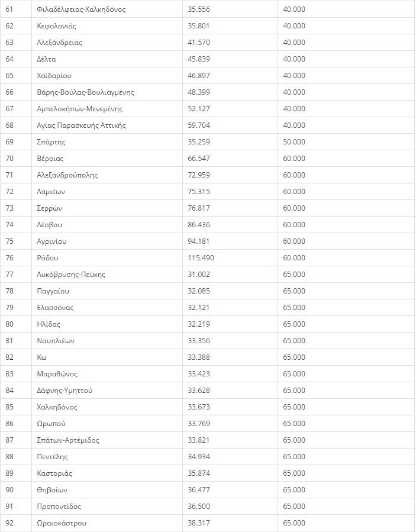Click Βάρης-Βούλας-Βουλιαγμένης name cell
This screenshot has width=416, height=532.
tap(107, 92)
